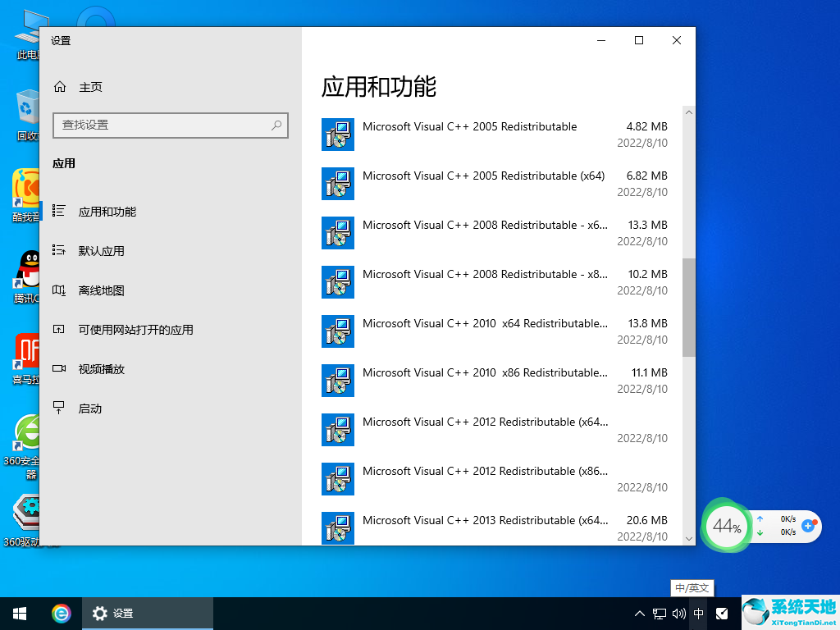Image resolution: width=840 pixels, height=630 pixels.
Task: Select Apps & Features (应用和功能) in sidebar
Action: click(x=107, y=212)
